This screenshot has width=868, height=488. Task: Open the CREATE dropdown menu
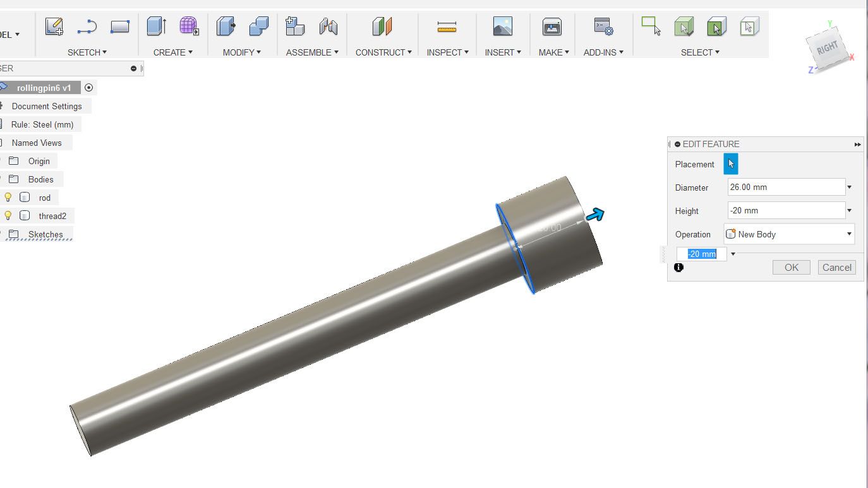coord(172,52)
